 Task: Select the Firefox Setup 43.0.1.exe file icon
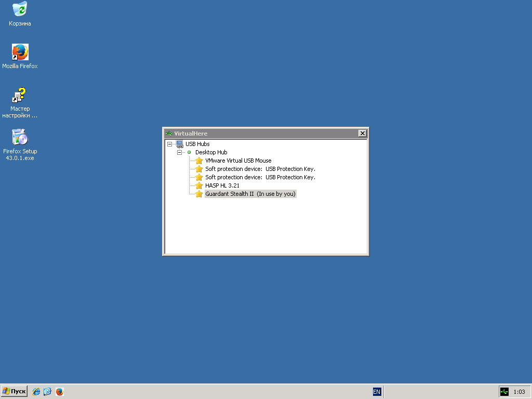coord(20,138)
